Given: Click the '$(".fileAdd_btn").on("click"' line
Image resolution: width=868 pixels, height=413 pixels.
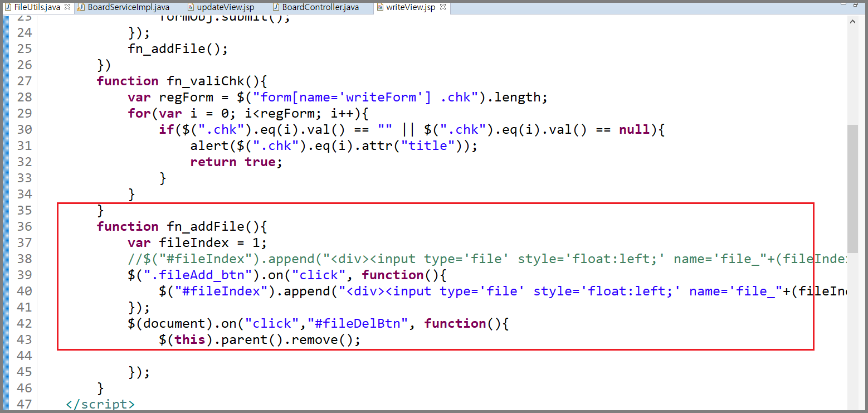Looking at the screenshot, I should tap(287, 275).
